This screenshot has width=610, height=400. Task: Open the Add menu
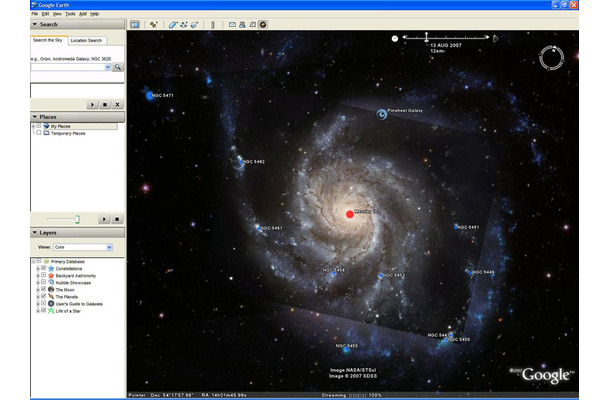click(83, 14)
